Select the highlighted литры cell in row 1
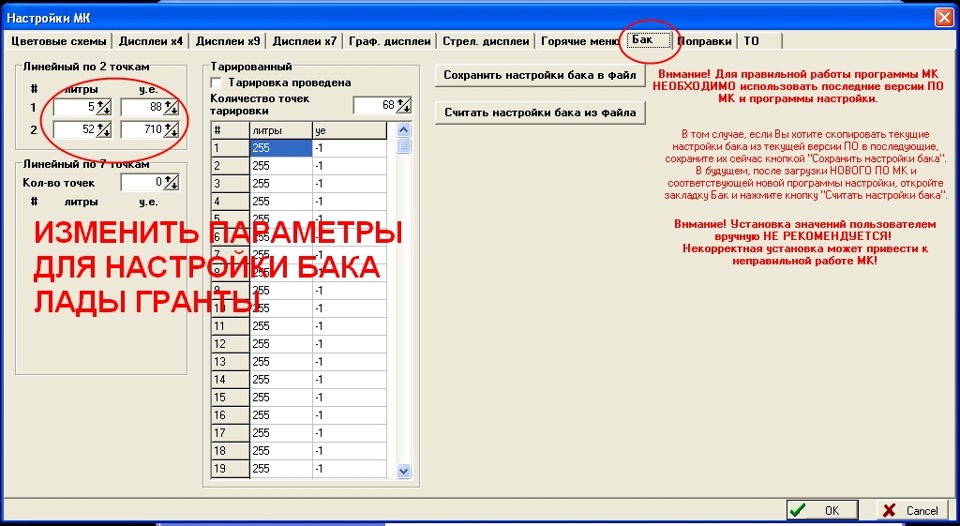The width and height of the screenshot is (960, 526). pos(281,148)
